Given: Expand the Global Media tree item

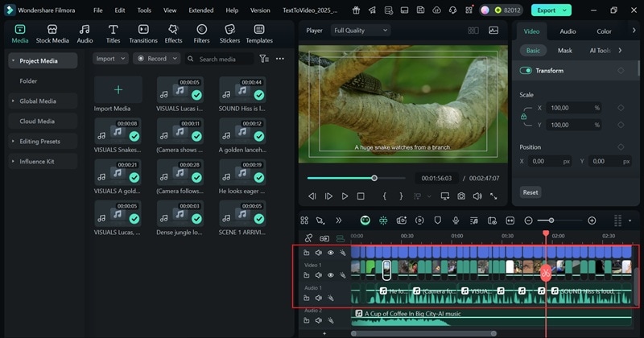Looking at the screenshot, I should click(x=13, y=101).
